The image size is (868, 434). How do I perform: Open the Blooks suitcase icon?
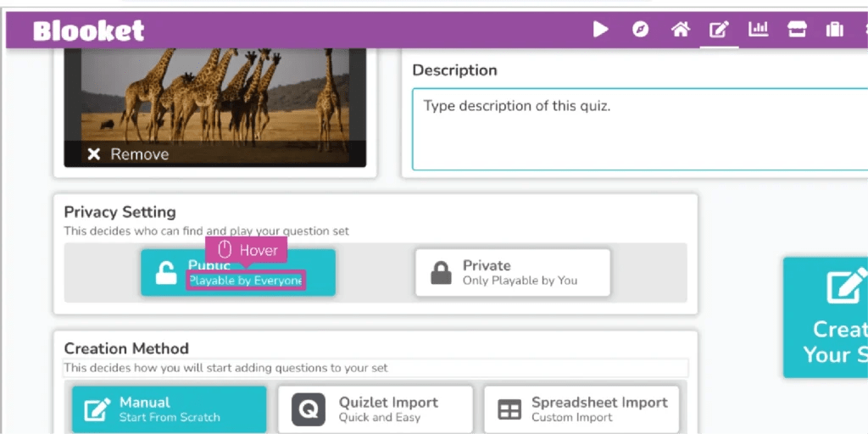tap(835, 30)
